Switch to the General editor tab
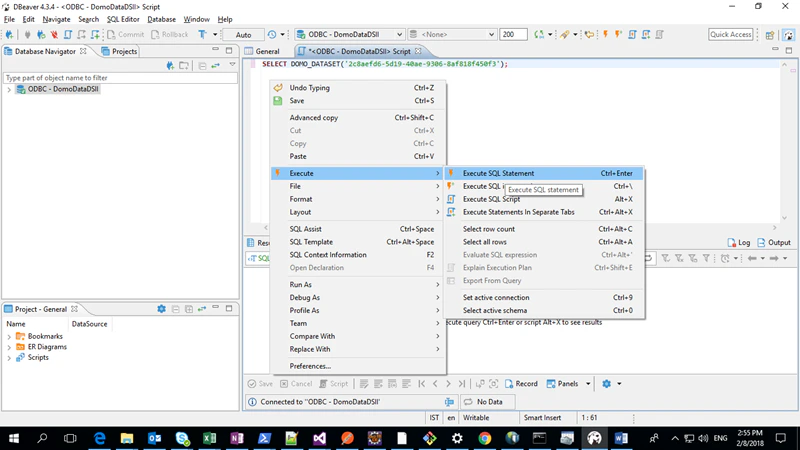Image resolution: width=800 pixels, height=450 pixels. (x=262, y=52)
